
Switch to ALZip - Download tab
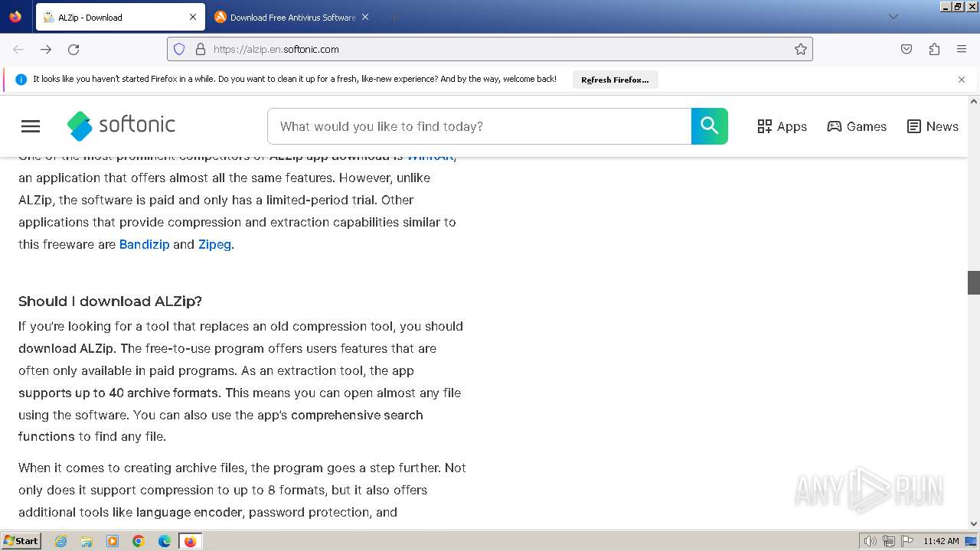(x=119, y=17)
